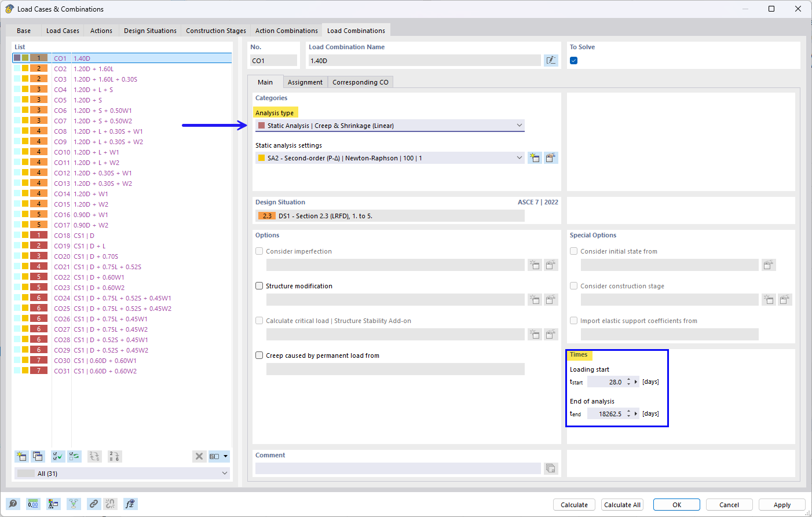The height and width of the screenshot is (517, 812).
Task: Open the list view options dropdown arrow
Action: [226, 456]
